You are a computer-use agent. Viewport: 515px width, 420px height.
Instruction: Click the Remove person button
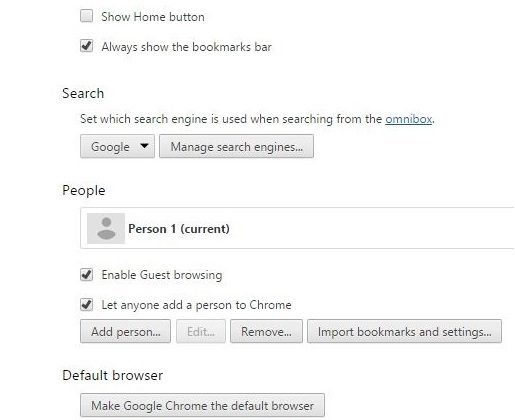(266, 331)
